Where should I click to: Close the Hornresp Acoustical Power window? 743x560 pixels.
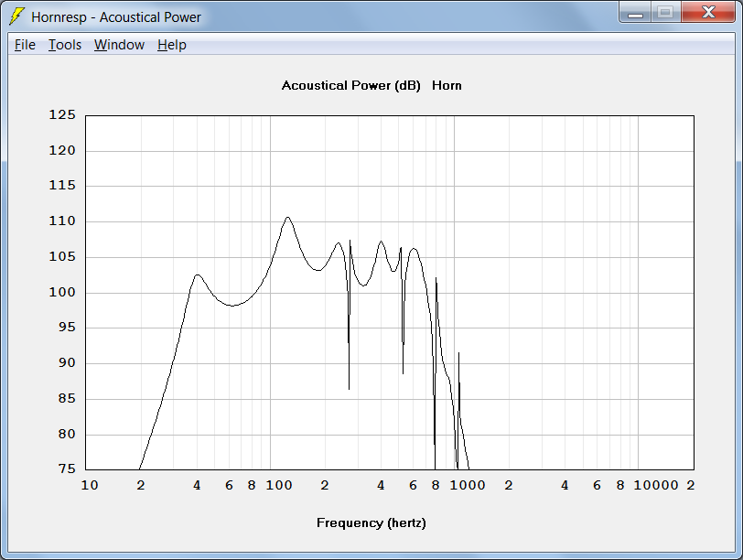pyautogui.click(x=708, y=13)
